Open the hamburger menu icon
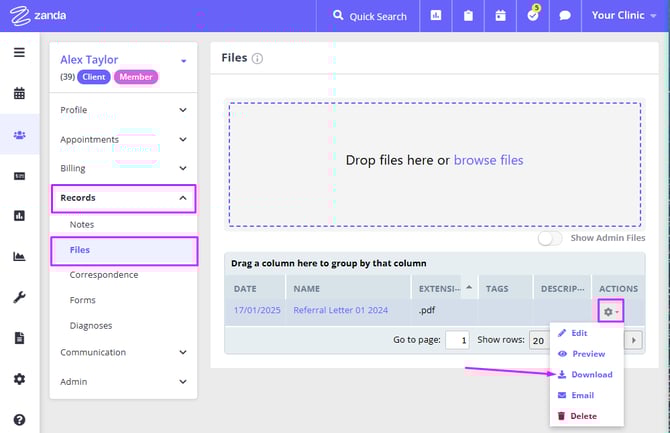The height and width of the screenshot is (433, 670). point(19,52)
